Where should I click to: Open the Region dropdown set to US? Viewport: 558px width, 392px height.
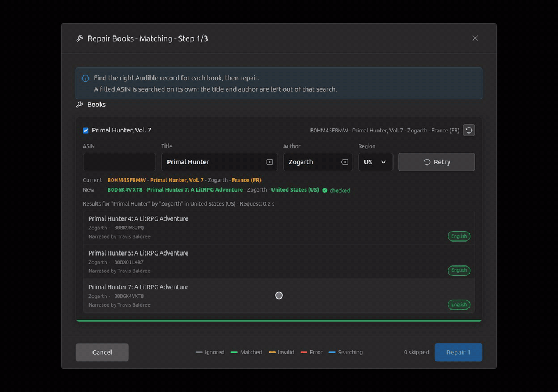click(x=375, y=162)
